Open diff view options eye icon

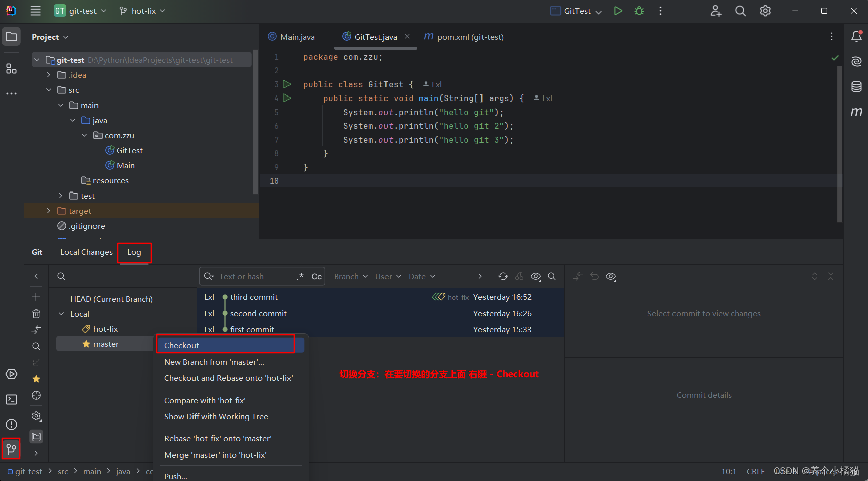[611, 276]
